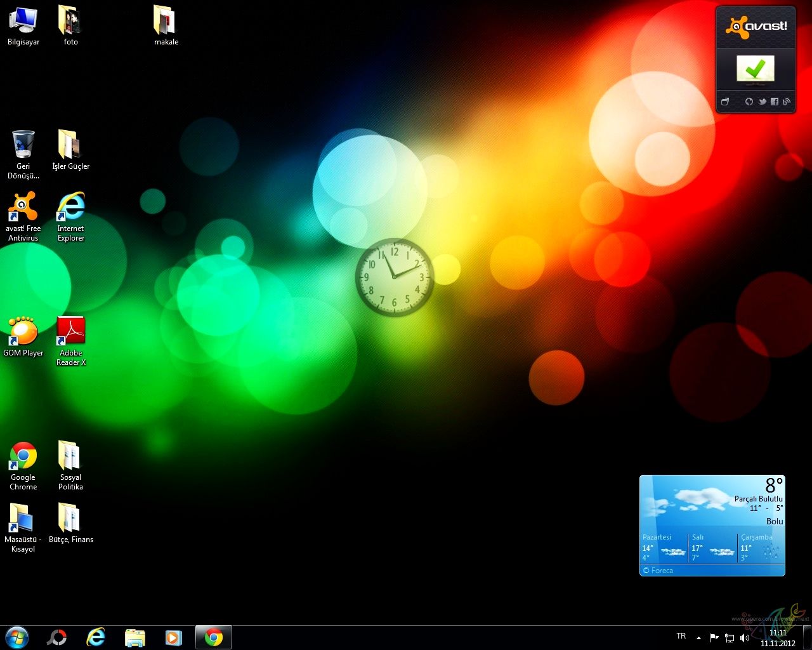Select Internet Explorer desktop shortcut
The height and width of the screenshot is (650, 812).
point(70,216)
